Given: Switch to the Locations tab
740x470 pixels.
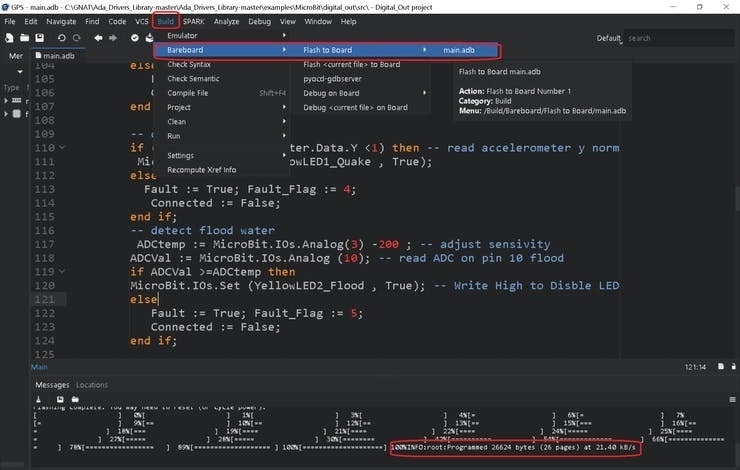Looking at the screenshot, I should (x=92, y=385).
